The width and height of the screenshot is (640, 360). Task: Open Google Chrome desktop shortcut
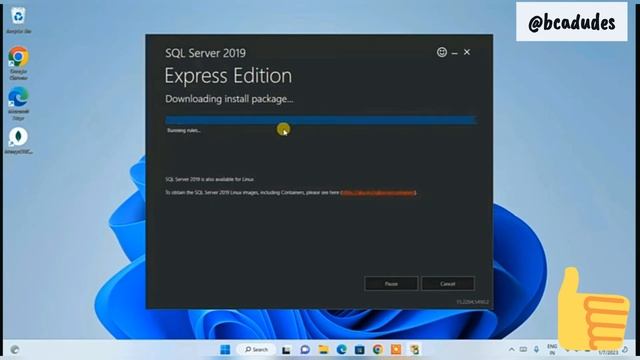point(18,63)
